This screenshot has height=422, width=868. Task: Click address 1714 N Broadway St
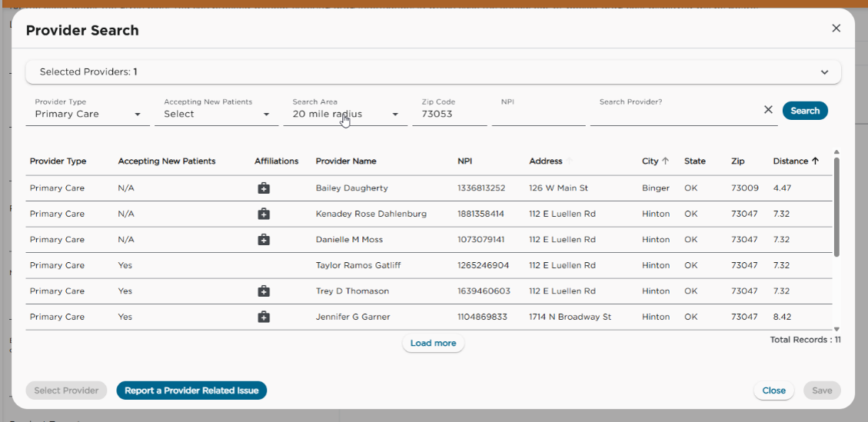(570, 317)
